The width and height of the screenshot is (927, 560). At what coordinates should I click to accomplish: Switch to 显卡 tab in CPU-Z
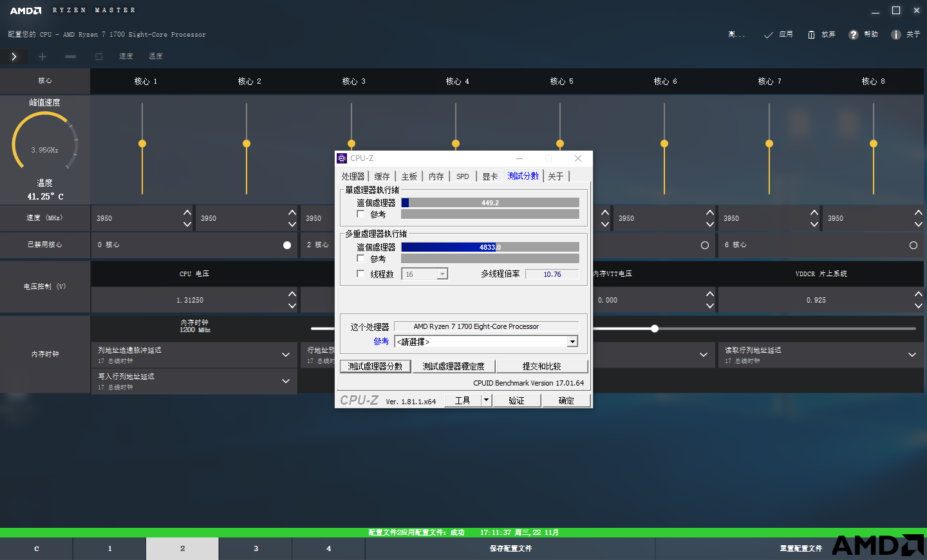(x=490, y=176)
